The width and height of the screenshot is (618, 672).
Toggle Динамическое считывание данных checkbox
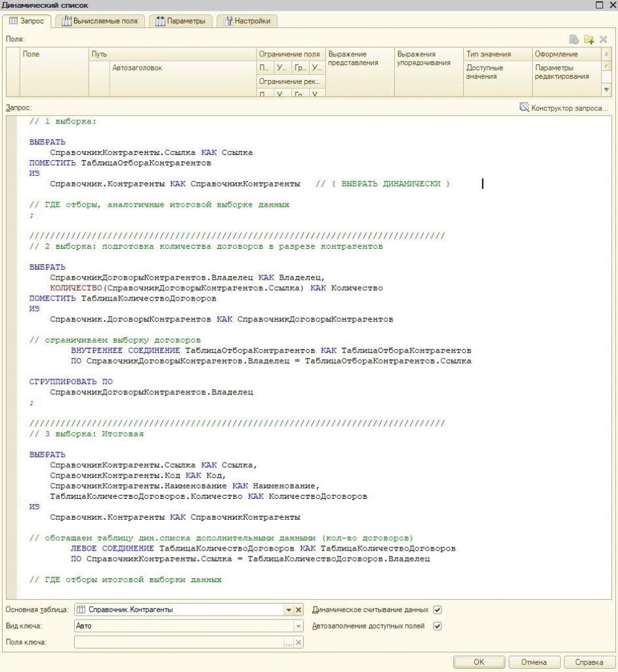(438, 610)
